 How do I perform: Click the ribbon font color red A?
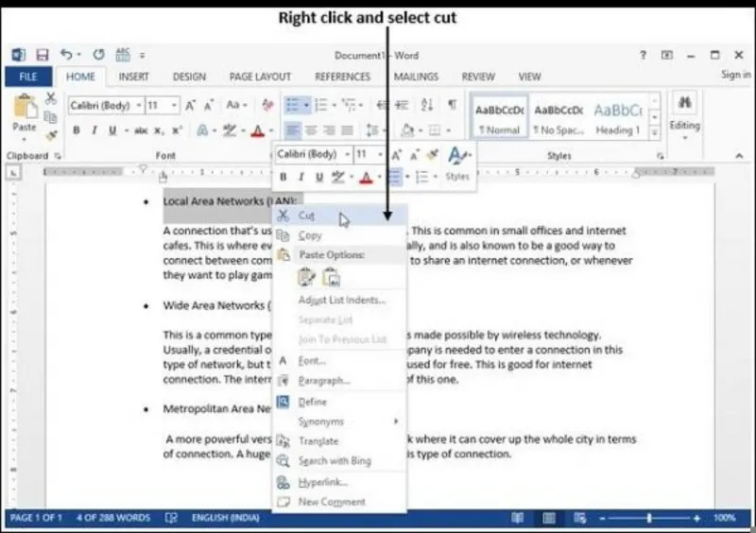coord(257,130)
